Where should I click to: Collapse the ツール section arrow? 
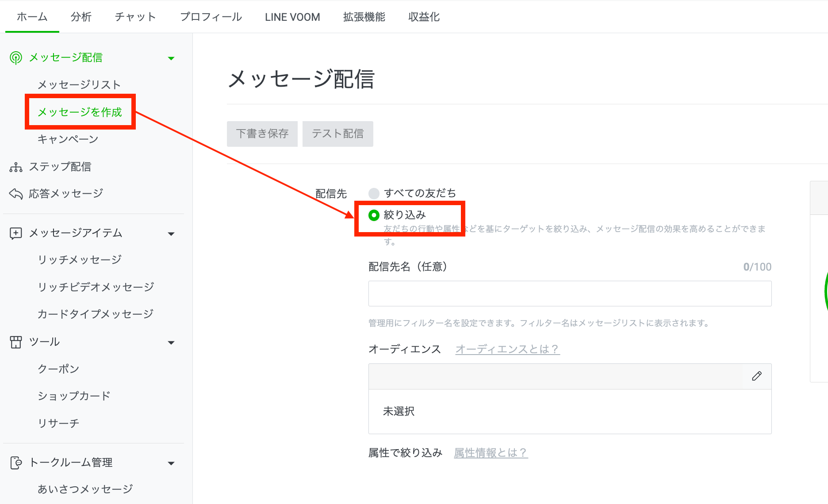pyautogui.click(x=171, y=343)
